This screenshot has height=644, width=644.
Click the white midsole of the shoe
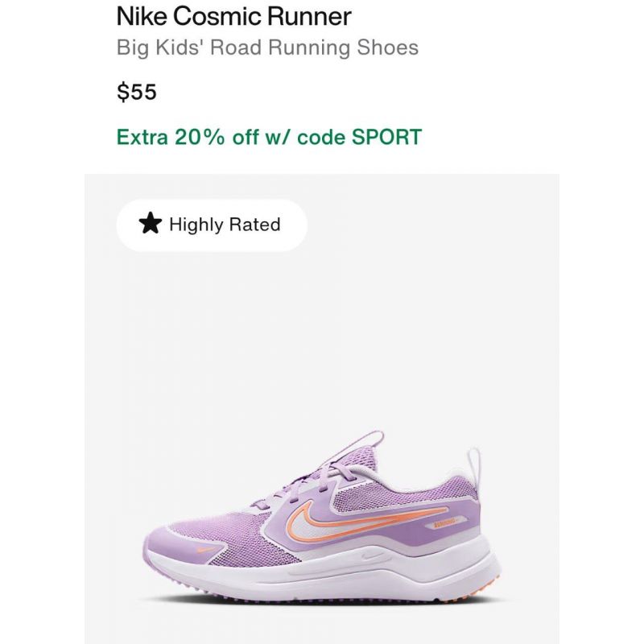[324, 571]
